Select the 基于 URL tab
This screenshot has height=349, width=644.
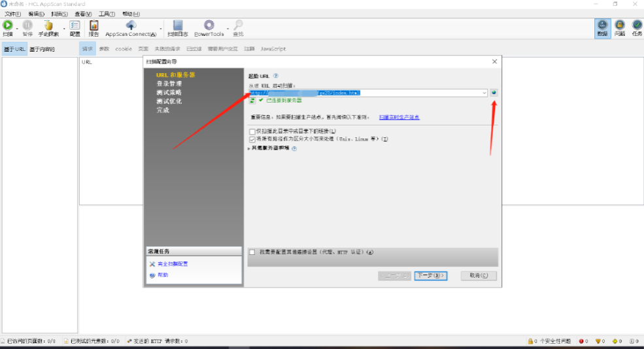[x=14, y=49]
